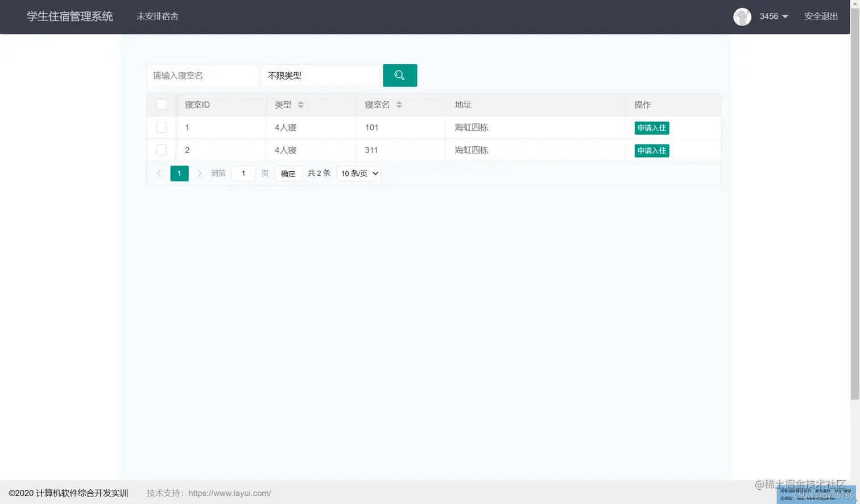Apply for room 101 with 申请入住
Image resolution: width=860 pixels, height=504 pixels.
(x=652, y=128)
